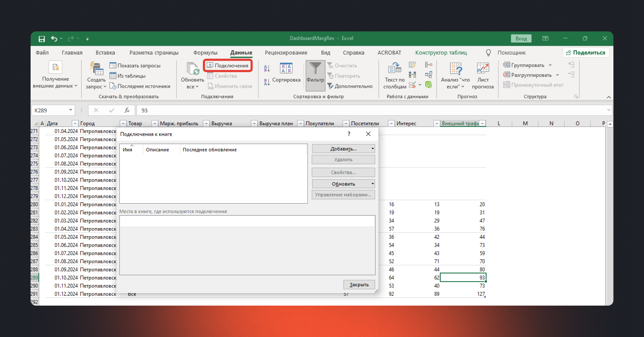The image size is (644, 337).
Task: Open the Город column filter dropdown
Action: [x=123, y=123]
